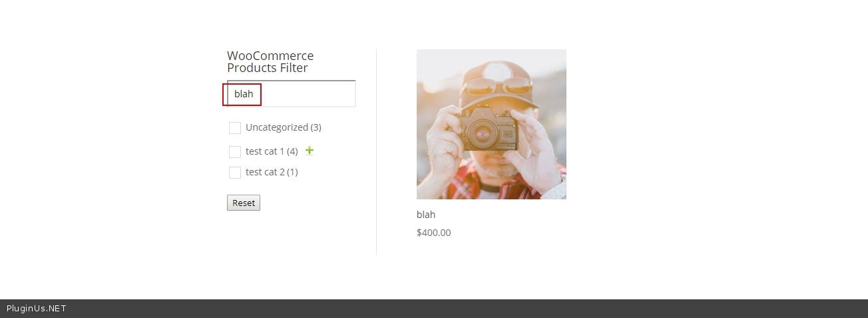868x318 pixels.
Task: Focus the search field containing 'blah'
Action: point(292,94)
